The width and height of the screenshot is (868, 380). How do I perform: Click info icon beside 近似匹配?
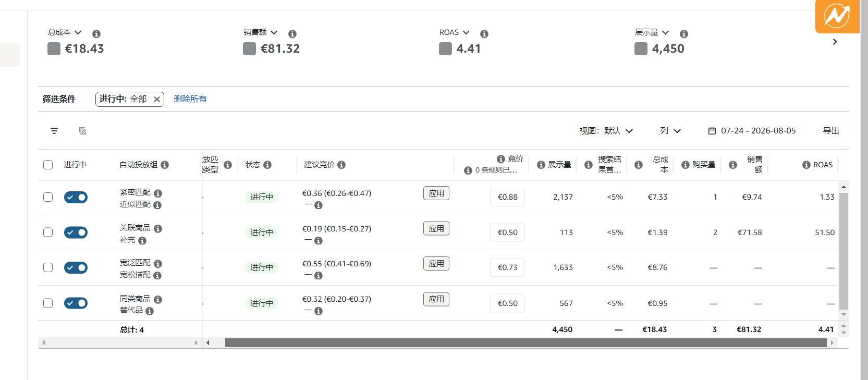coord(157,205)
